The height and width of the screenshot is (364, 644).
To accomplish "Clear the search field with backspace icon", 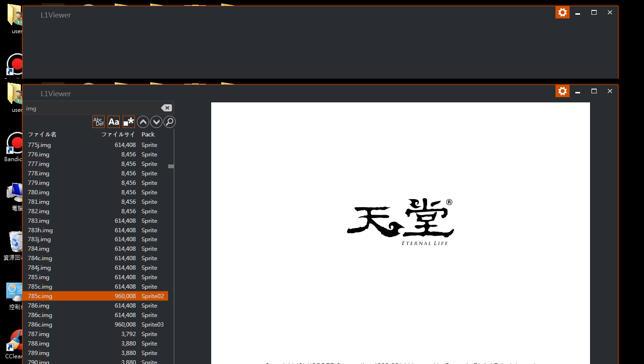I will point(166,108).
